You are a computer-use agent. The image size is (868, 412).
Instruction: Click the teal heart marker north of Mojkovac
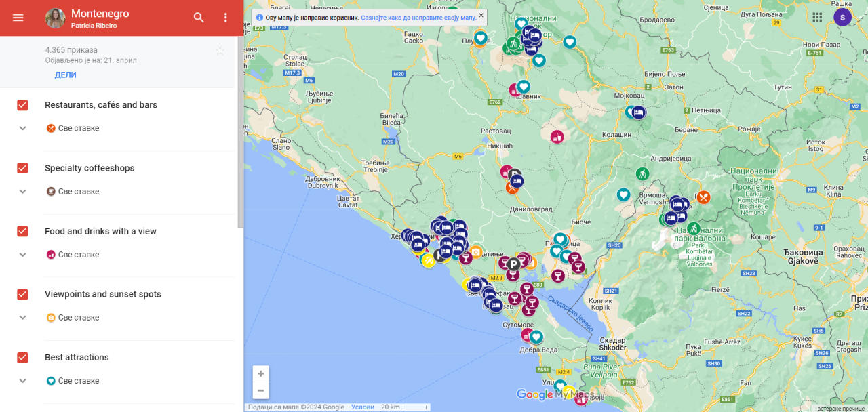point(570,42)
